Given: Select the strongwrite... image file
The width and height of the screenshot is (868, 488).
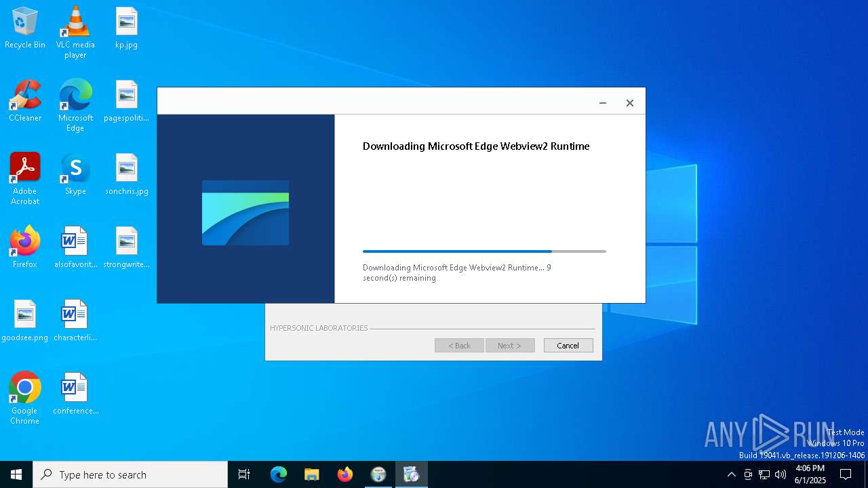Looking at the screenshot, I should pos(126,248).
